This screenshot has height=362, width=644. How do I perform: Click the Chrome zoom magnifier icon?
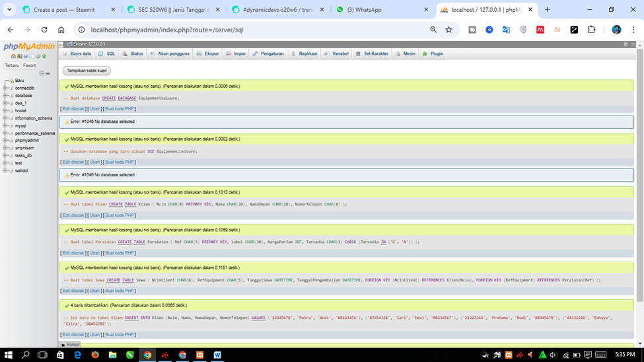tap(433, 30)
